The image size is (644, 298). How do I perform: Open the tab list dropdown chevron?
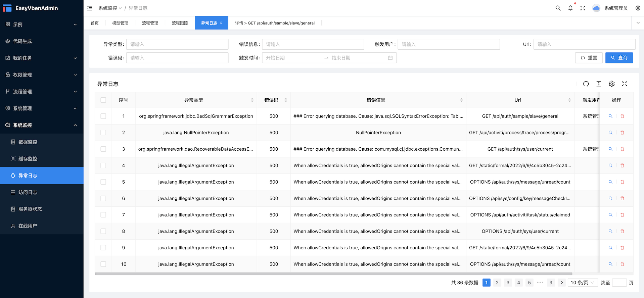[638, 23]
